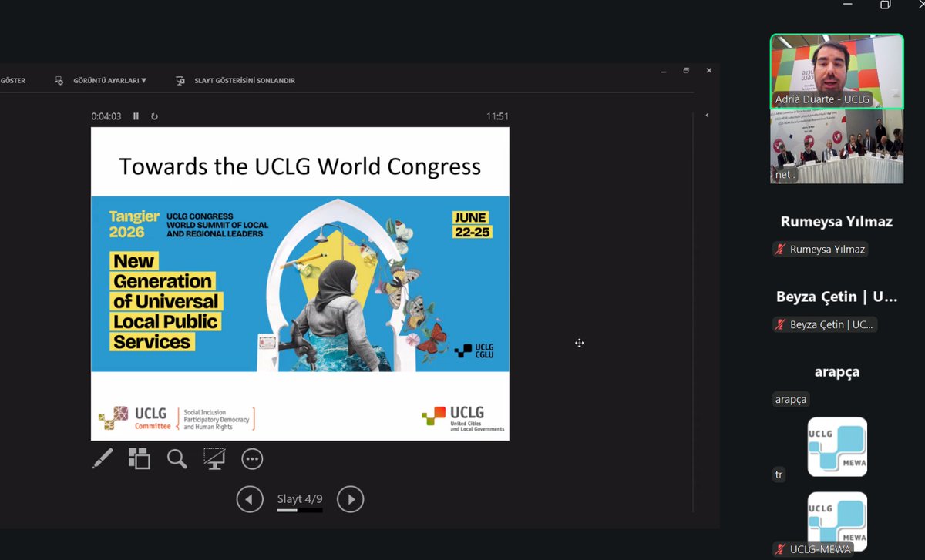Click the Adrià Duarte - UCLG name label
The width and height of the screenshot is (925, 560).
pos(822,99)
